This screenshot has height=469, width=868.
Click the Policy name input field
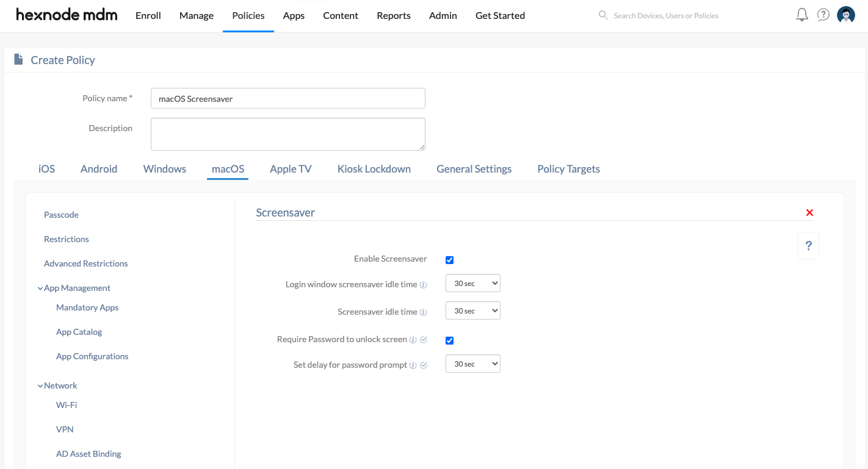pyautogui.click(x=288, y=98)
